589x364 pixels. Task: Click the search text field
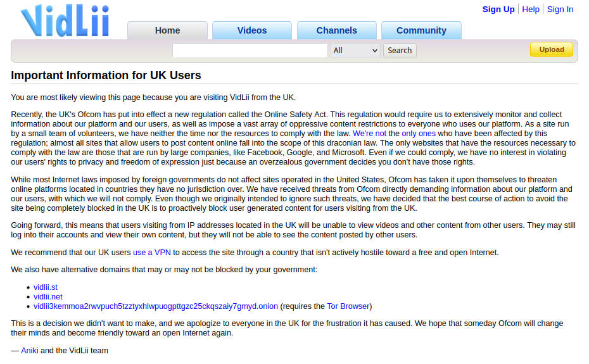(x=250, y=51)
